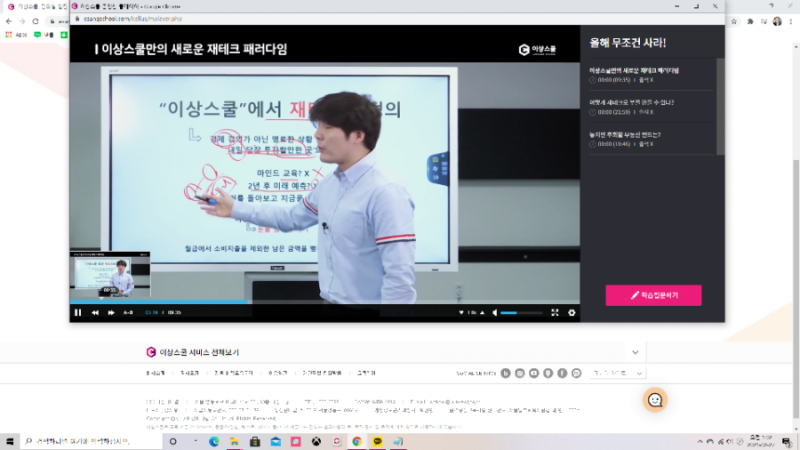Click the 이상스쿨 서비스 전체보기 label
The image size is (800, 450).
(199, 353)
